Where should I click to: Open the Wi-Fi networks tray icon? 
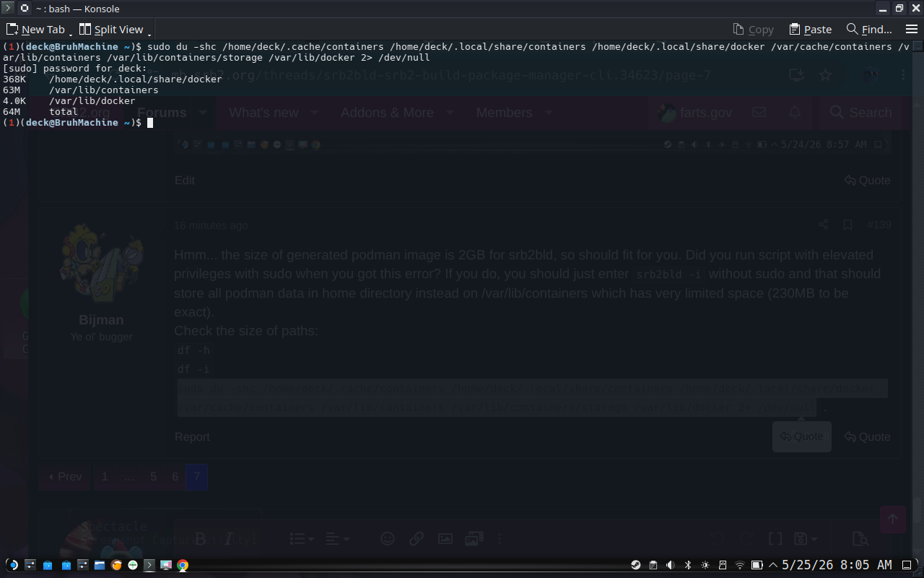(x=739, y=565)
